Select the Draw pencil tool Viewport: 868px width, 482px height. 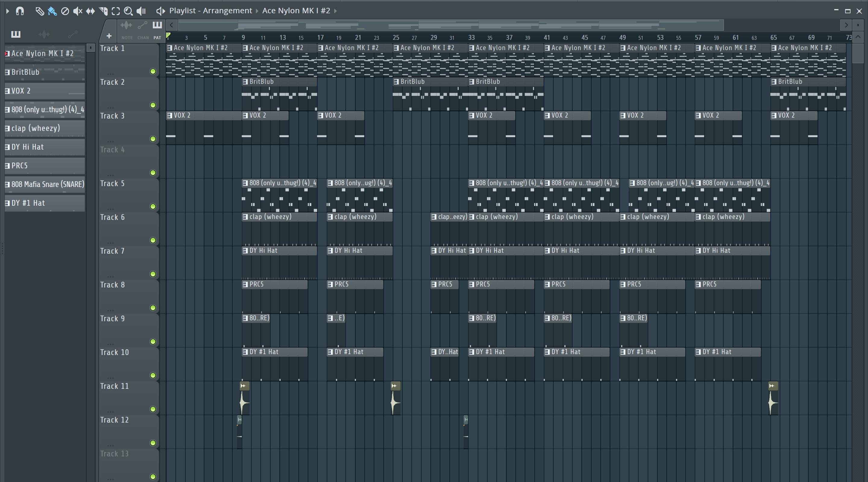(x=39, y=11)
